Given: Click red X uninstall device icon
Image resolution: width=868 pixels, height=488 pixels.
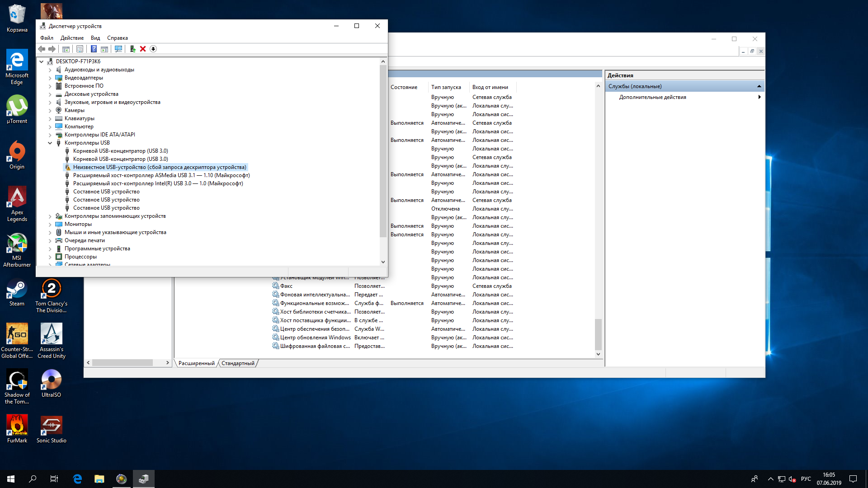Looking at the screenshot, I should click(x=143, y=49).
